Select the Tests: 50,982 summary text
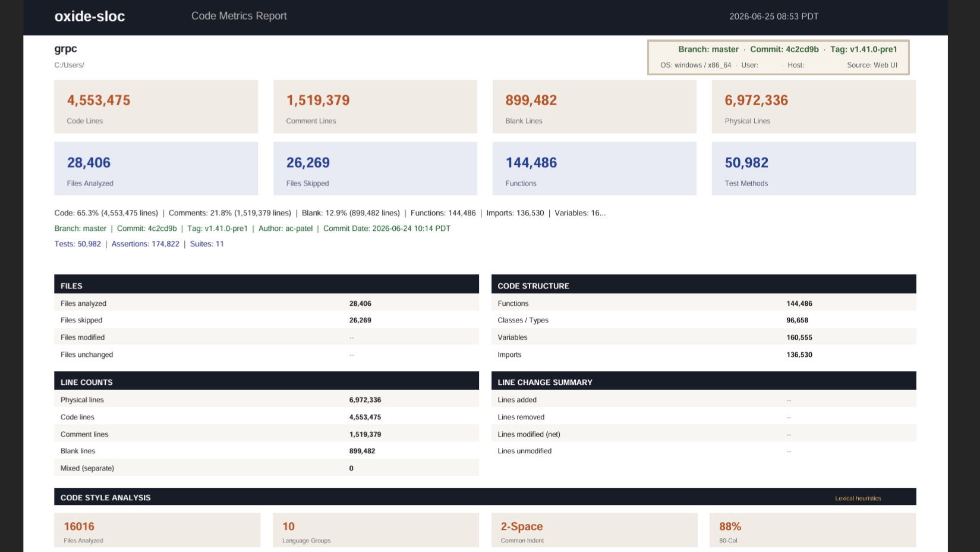The width and height of the screenshot is (980, 552). pyautogui.click(x=77, y=244)
